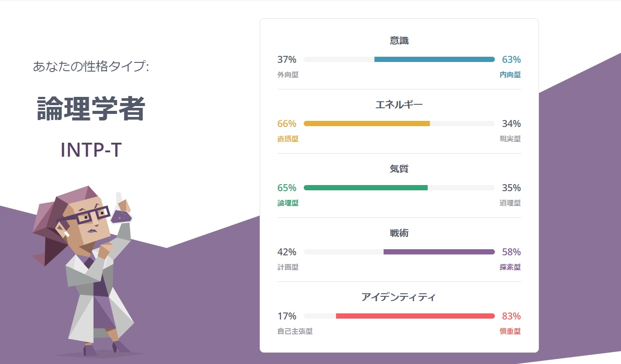Select the 内向型 label
This screenshot has height=364, width=621.
pos(510,75)
